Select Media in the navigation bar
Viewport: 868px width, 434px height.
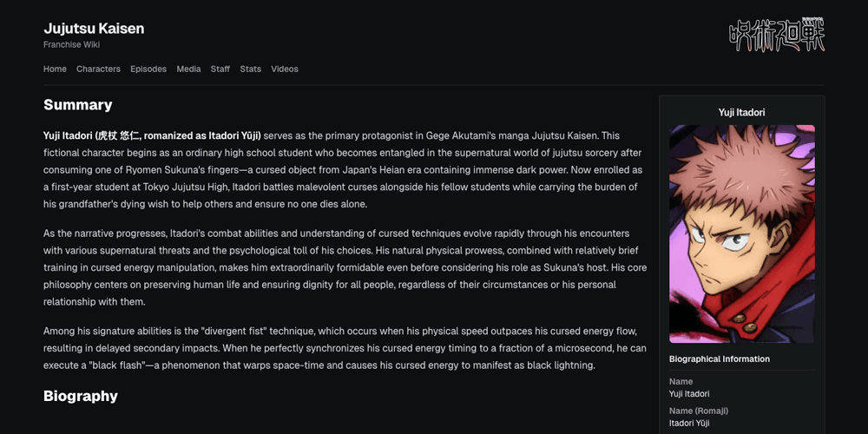pyautogui.click(x=188, y=69)
